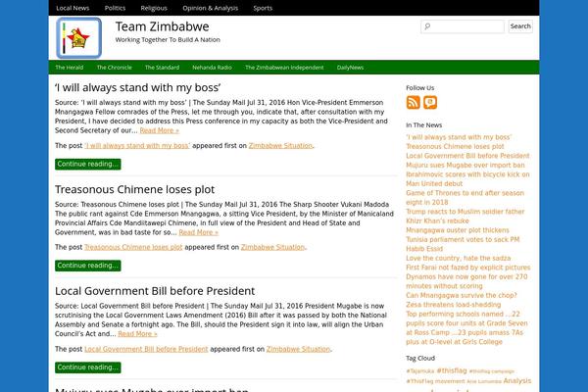The image size is (588, 392).
Task: Open sidebar item Mujuru sues Mugabe over import ban
Action: pos(465,165)
